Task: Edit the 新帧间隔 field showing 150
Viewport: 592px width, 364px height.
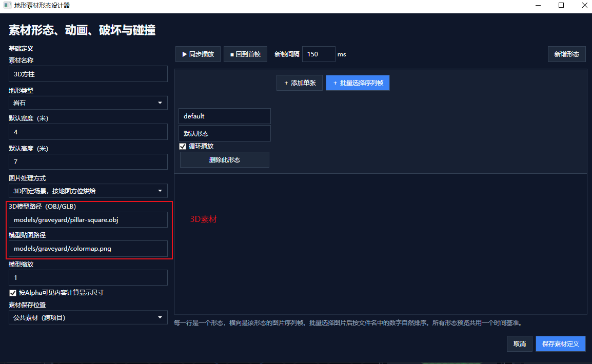Action: 319,54
